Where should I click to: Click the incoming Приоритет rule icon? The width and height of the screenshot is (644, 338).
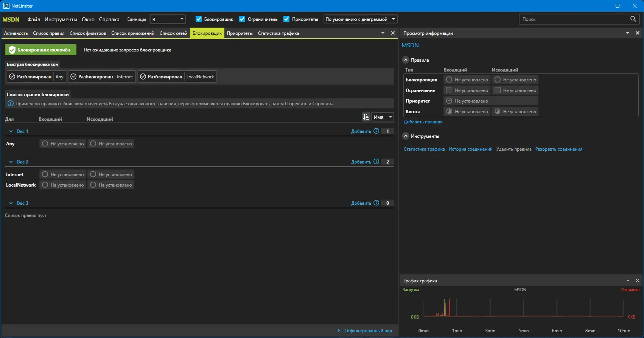coord(449,101)
